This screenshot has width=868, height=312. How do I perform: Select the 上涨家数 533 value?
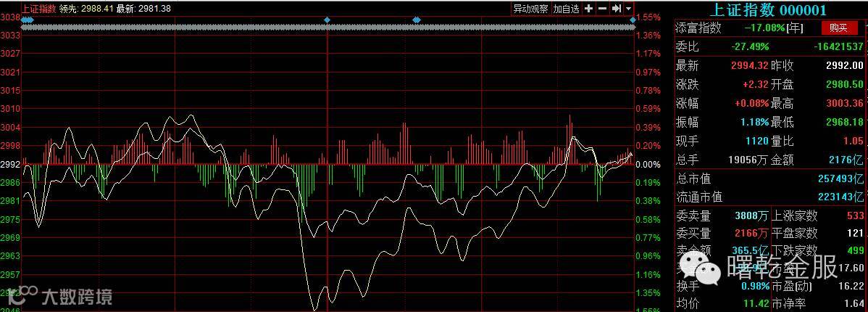[855, 215]
